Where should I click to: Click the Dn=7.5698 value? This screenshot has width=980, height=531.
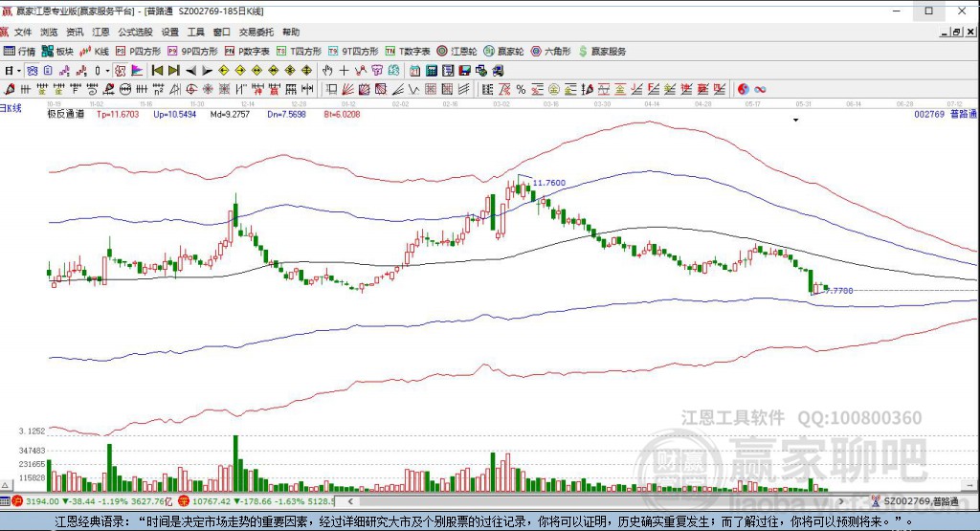click(x=287, y=114)
